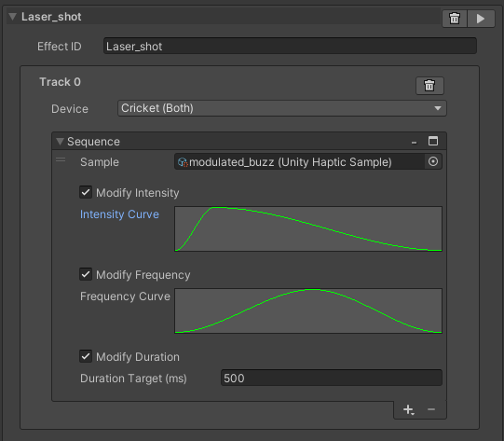Open object picker for the Sample field
504x441 pixels.
433,161
